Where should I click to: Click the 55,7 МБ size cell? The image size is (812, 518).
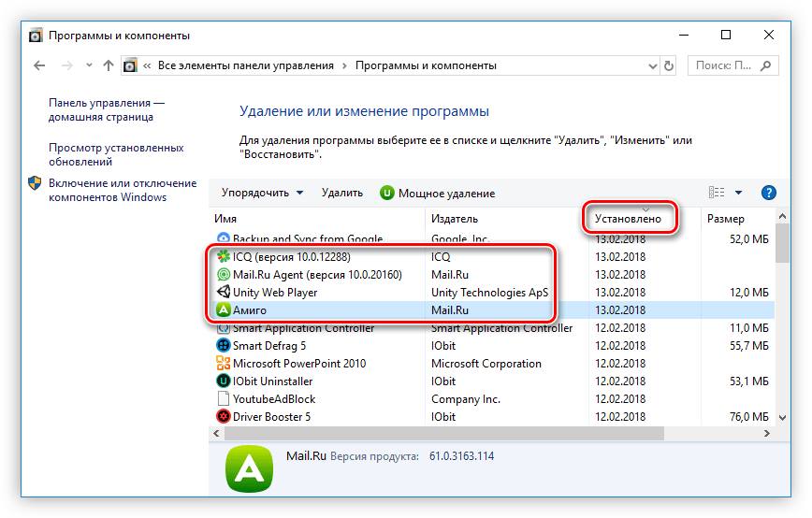(748, 346)
